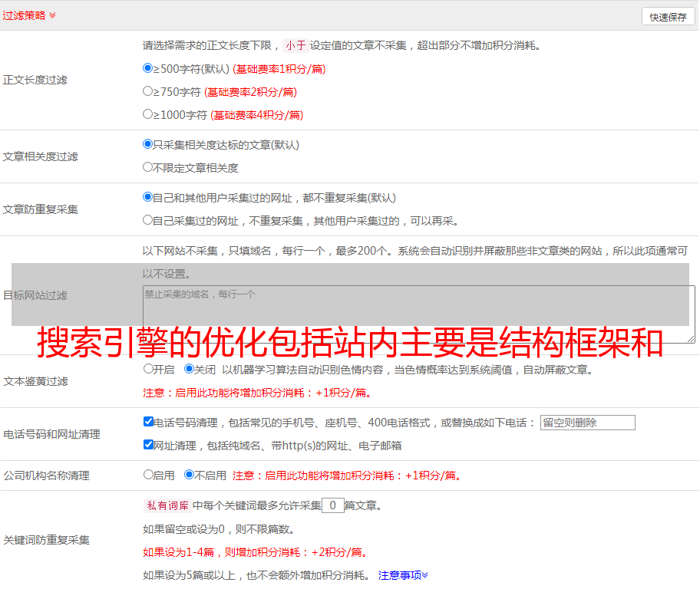Image resolution: width=700 pixels, height=589 pixels.
Task: Choose 只采集相关度达标的文章 option
Action: (148, 144)
